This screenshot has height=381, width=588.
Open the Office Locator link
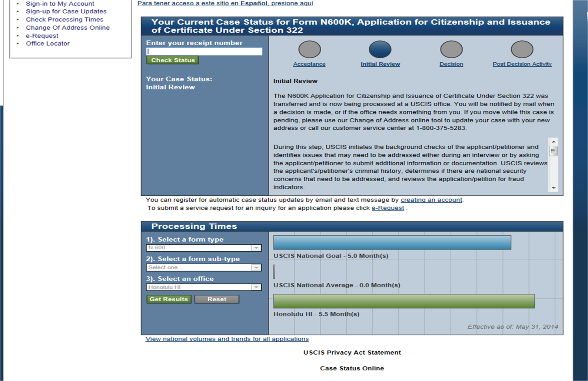(x=47, y=44)
